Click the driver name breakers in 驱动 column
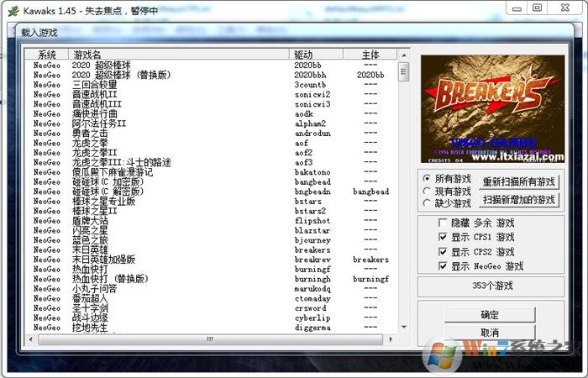Image resolution: width=588 pixels, height=378 pixels. point(312,250)
